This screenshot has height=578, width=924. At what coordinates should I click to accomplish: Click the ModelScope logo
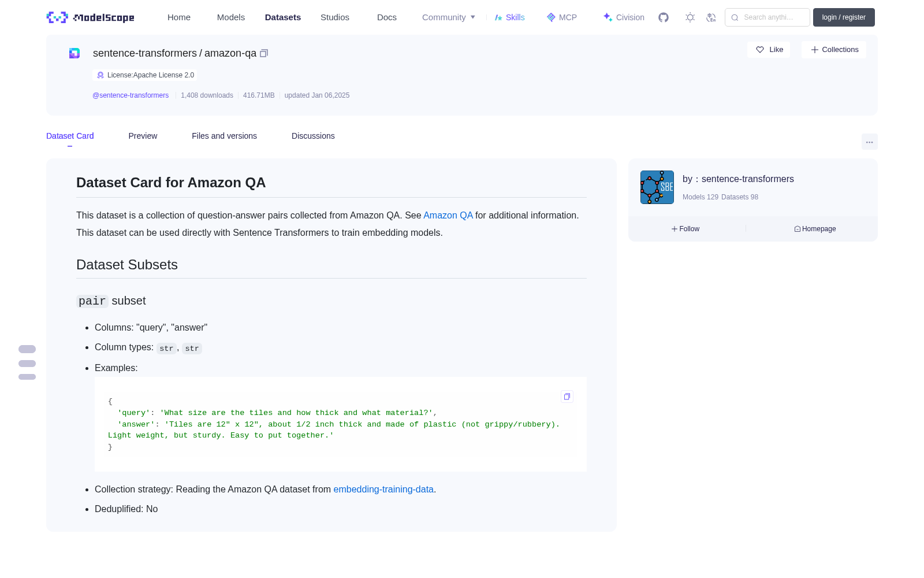(x=90, y=17)
